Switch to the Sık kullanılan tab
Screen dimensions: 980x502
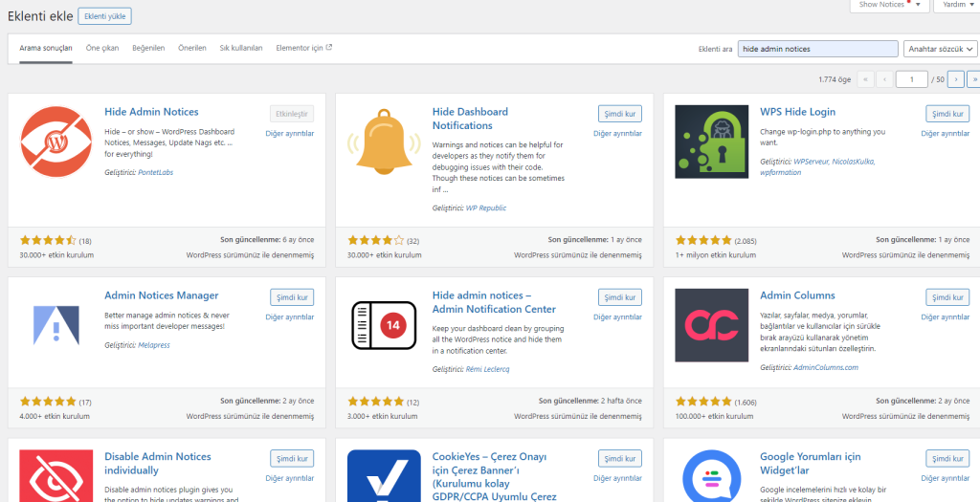pyautogui.click(x=241, y=48)
